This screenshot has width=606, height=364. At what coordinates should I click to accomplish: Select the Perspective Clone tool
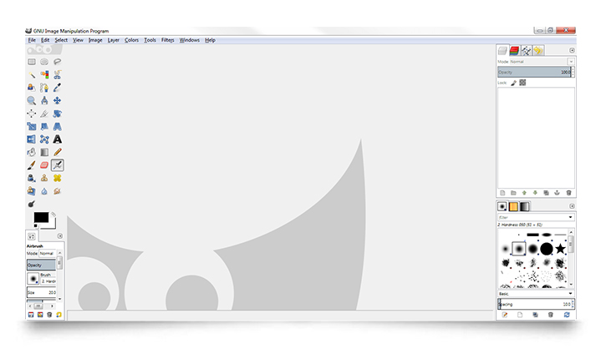coord(32,191)
